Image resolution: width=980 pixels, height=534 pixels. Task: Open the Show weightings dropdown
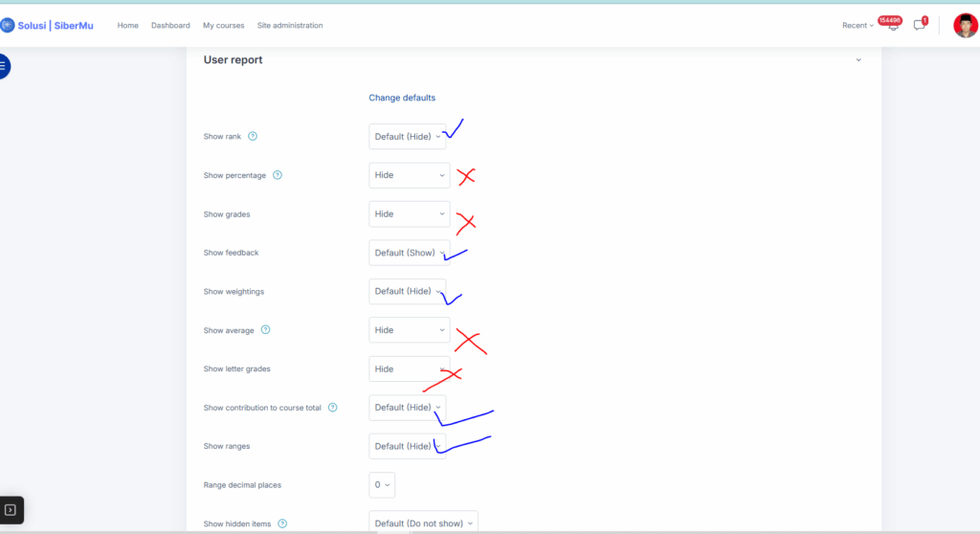coord(408,291)
